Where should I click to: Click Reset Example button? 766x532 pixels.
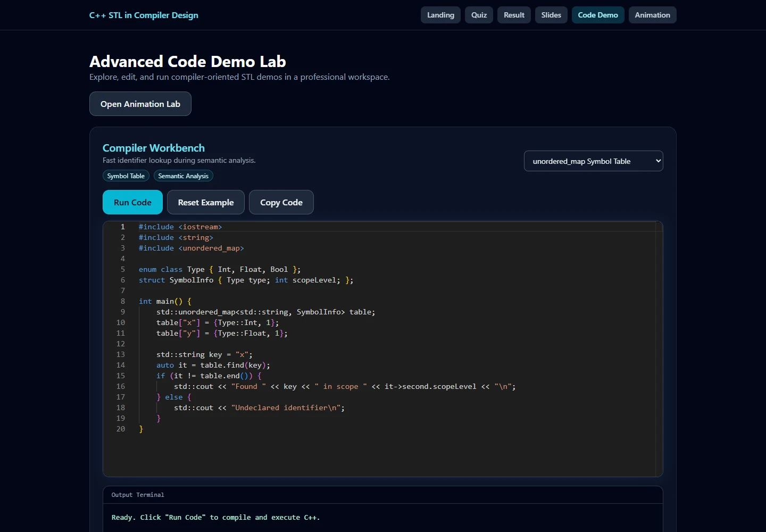pos(206,202)
